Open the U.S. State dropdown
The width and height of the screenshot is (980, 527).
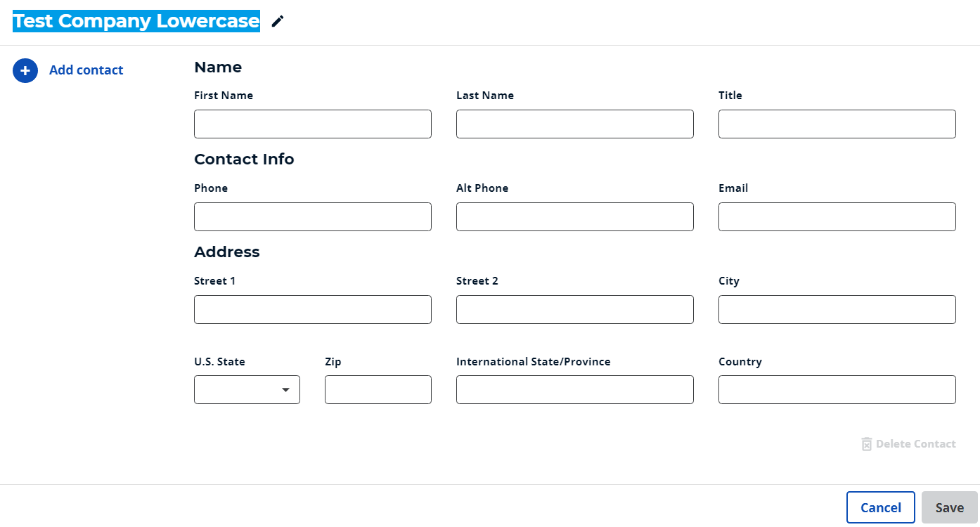coord(247,390)
